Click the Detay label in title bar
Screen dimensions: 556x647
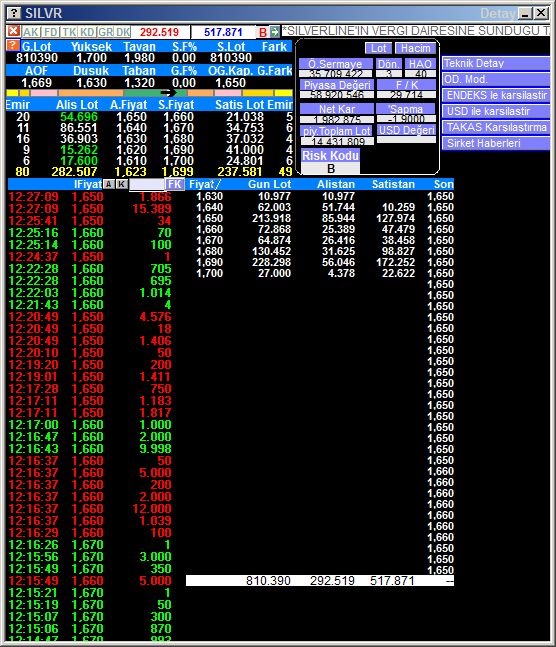coord(497,14)
